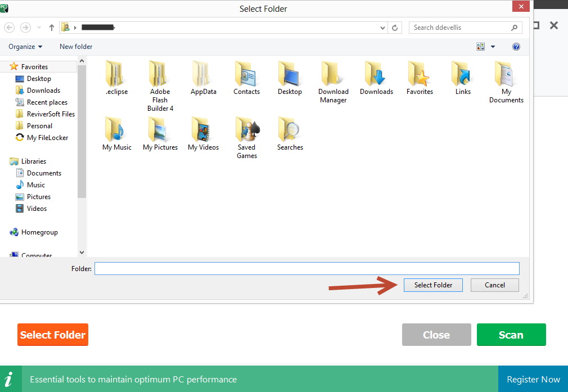Select the Searches folder icon

click(288, 129)
